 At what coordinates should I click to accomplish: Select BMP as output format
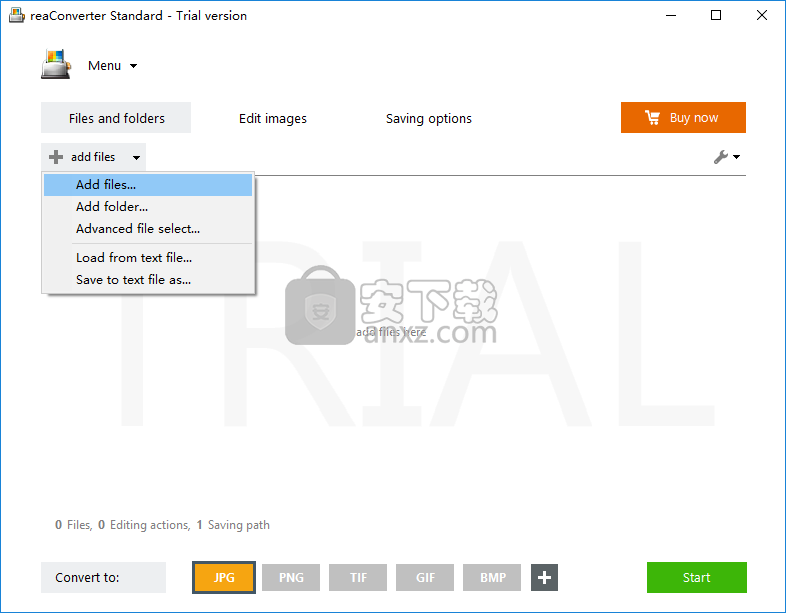(492, 577)
